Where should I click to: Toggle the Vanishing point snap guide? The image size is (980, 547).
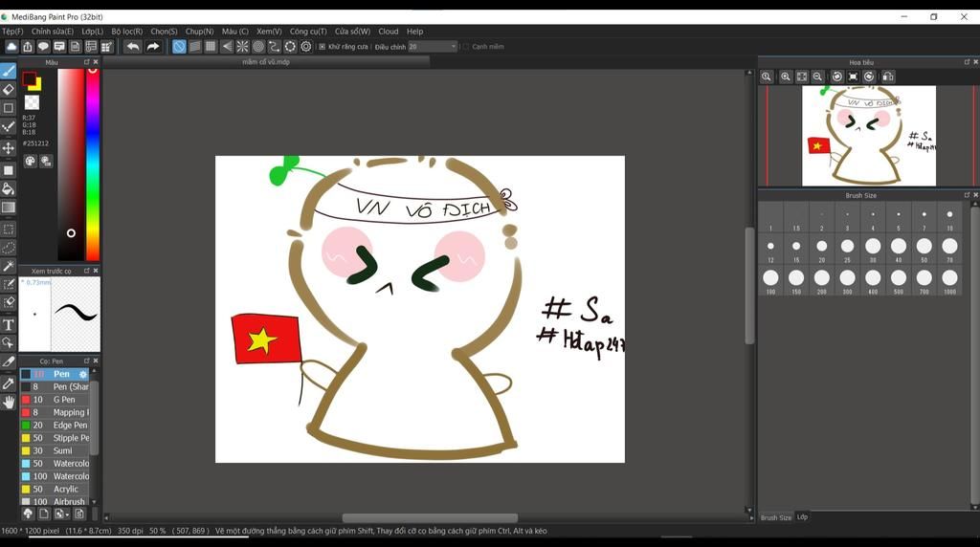click(227, 46)
